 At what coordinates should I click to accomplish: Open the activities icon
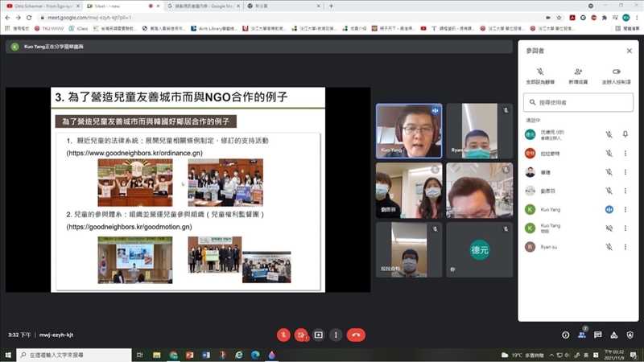(614, 335)
